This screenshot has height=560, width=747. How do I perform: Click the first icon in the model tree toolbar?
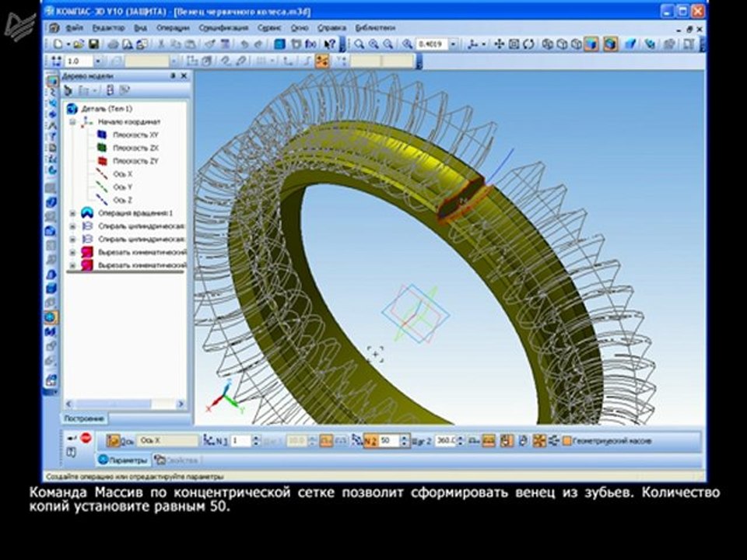coord(68,90)
